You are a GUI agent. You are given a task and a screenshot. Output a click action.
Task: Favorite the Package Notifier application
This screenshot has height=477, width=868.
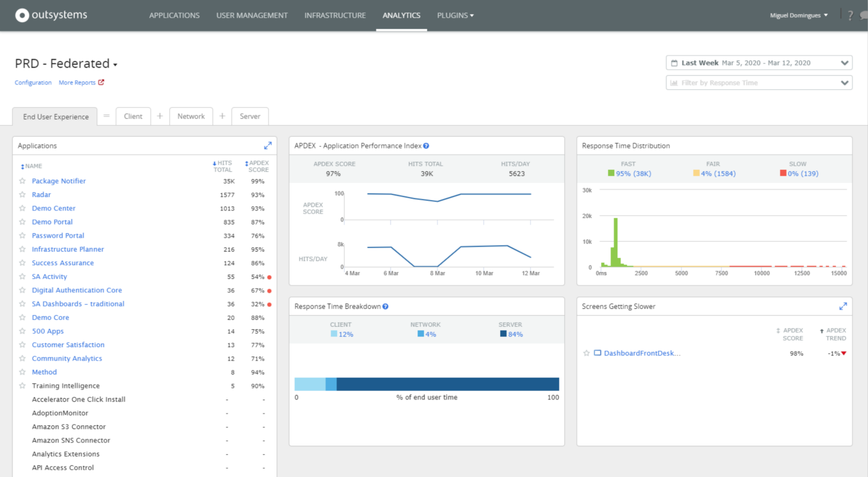click(23, 181)
